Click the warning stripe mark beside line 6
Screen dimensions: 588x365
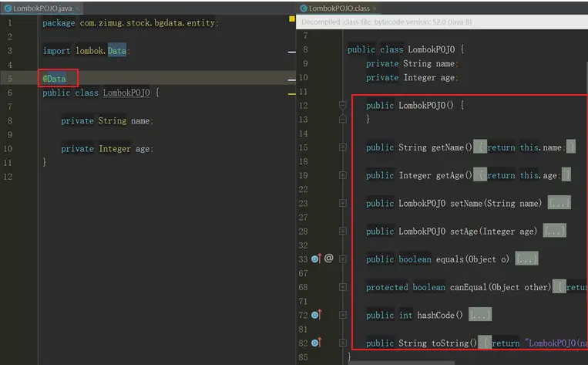tap(292, 94)
